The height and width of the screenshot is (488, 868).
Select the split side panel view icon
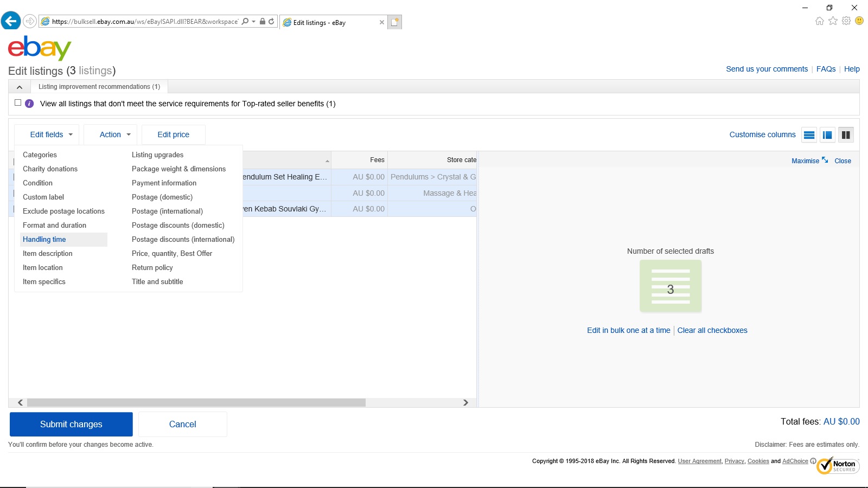827,135
